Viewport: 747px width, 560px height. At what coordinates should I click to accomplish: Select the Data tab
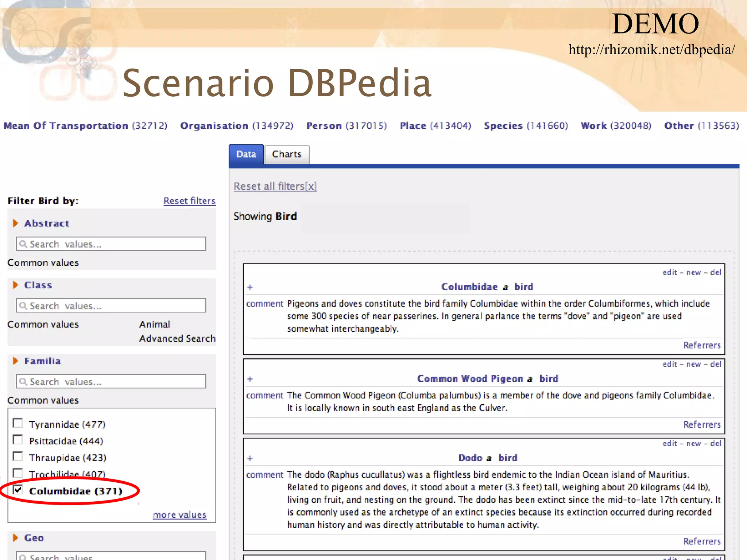(246, 154)
